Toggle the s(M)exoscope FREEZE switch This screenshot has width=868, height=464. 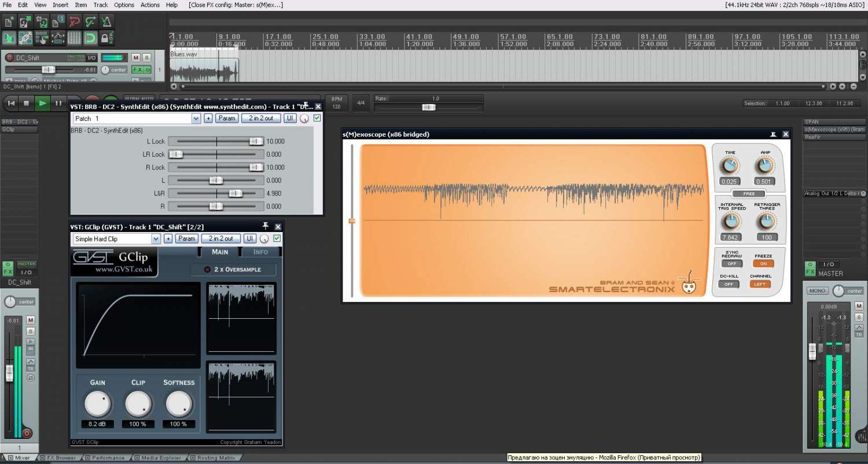pos(763,264)
